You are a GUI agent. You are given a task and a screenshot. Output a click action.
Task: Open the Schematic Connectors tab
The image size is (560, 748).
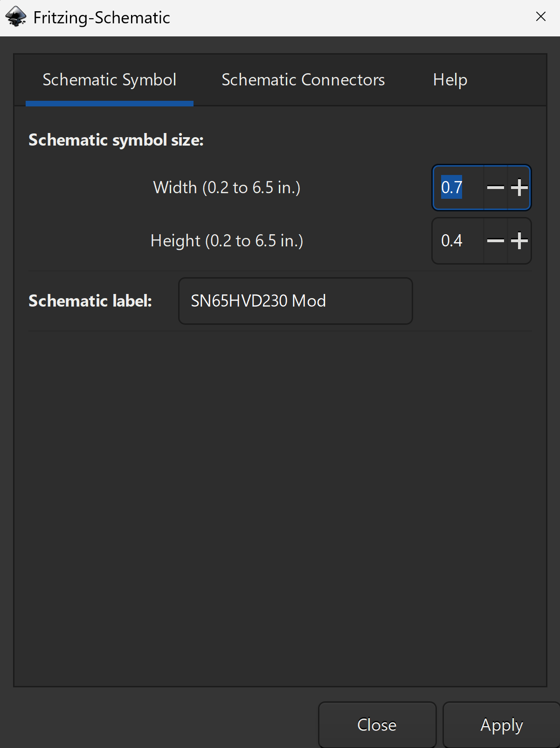coord(303,80)
